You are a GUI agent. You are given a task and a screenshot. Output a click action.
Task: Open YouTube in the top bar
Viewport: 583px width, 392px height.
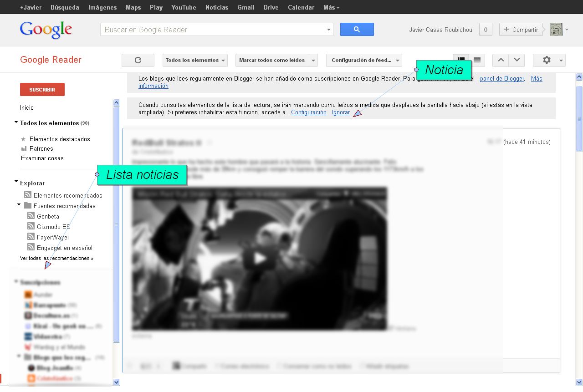(x=184, y=7)
